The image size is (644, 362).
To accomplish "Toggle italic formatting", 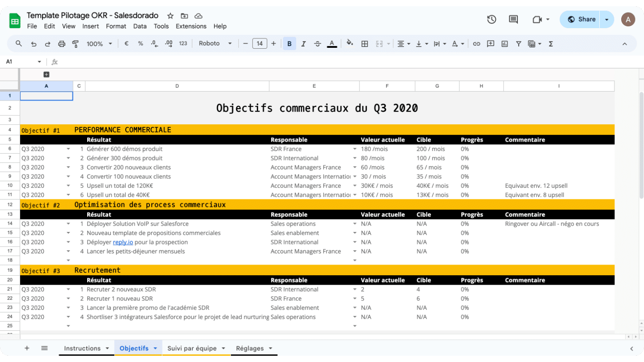I will coord(303,44).
